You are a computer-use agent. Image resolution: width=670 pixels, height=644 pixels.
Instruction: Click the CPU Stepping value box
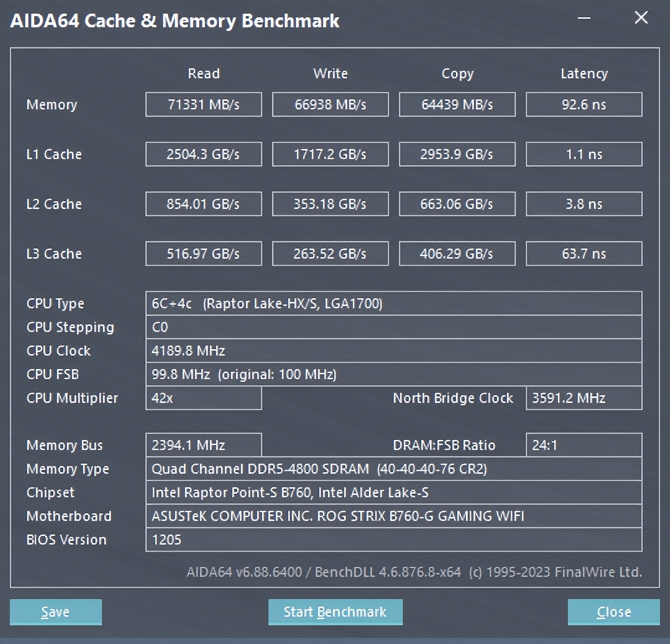pos(395,327)
